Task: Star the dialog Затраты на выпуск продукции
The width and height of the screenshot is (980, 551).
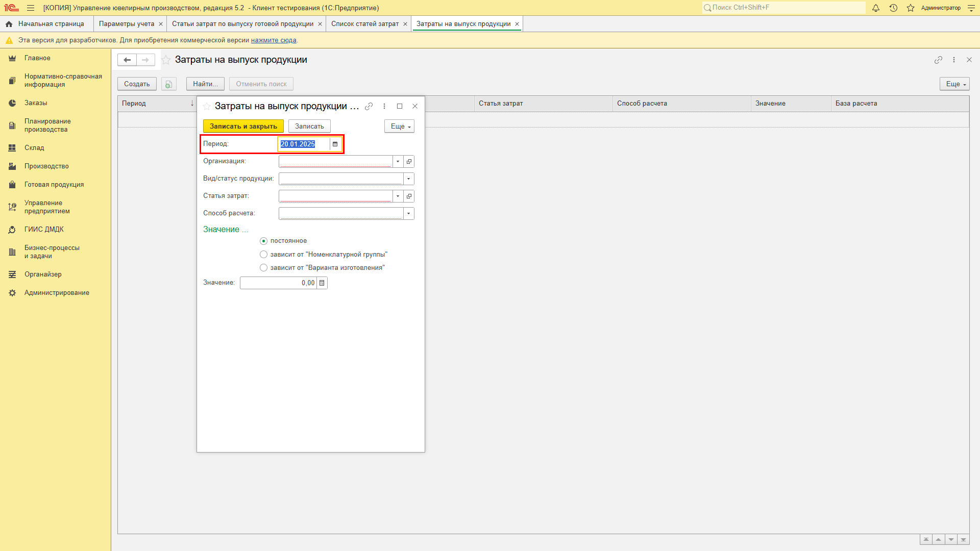Action: point(207,106)
